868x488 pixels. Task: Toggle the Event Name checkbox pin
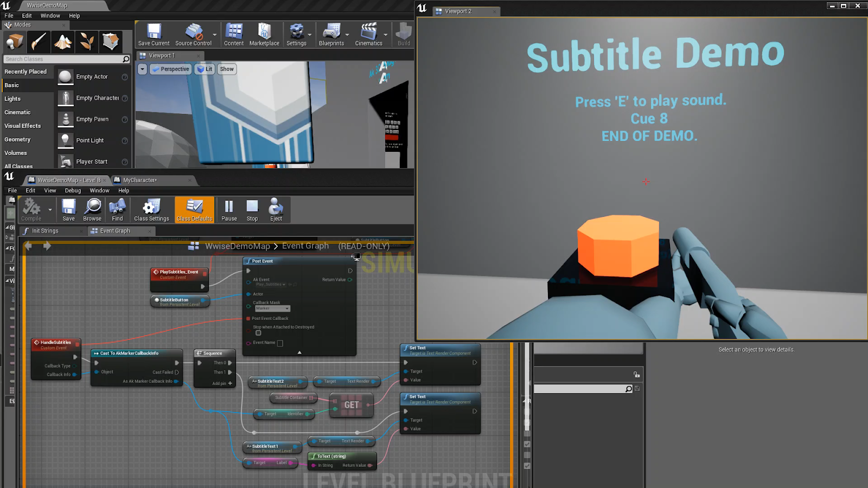(280, 343)
